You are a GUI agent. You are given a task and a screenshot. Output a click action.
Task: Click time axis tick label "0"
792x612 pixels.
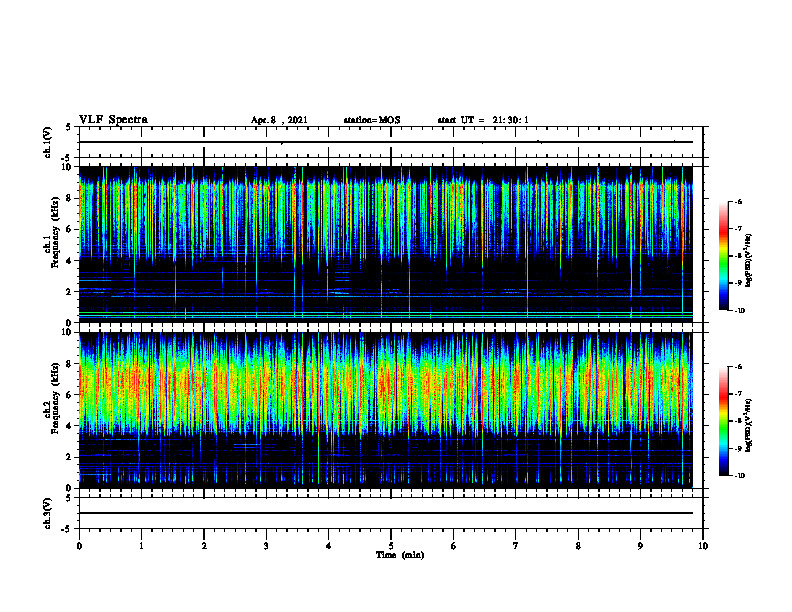(x=79, y=546)
